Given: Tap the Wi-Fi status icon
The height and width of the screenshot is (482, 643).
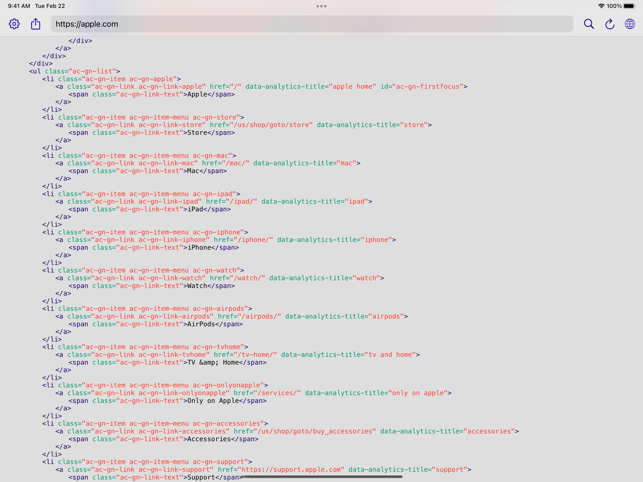Looking at the screenshot, I should point(601,6).
